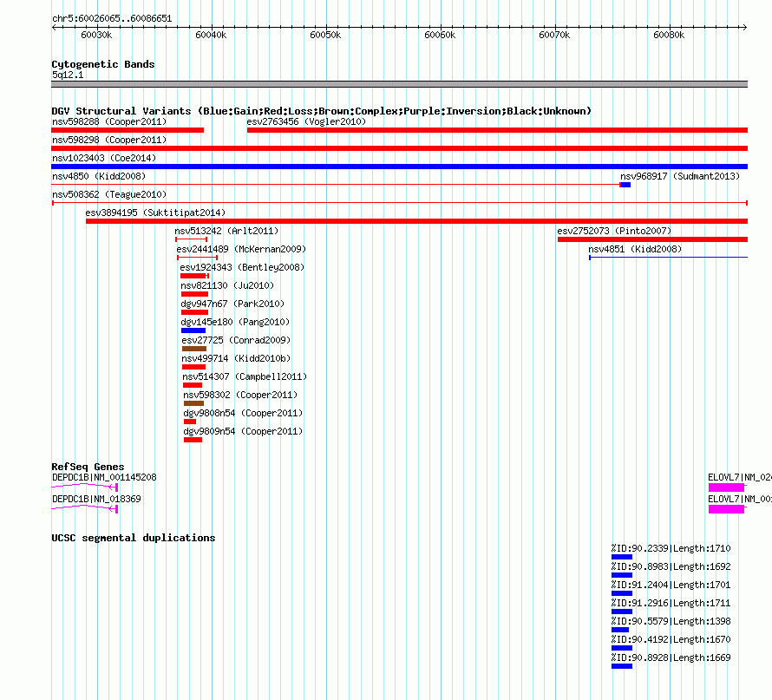The height and width of the screenshot is (700, 772).
Task: Open duplication %ID:90.8928 Length:1669
Action: (671, 657)
